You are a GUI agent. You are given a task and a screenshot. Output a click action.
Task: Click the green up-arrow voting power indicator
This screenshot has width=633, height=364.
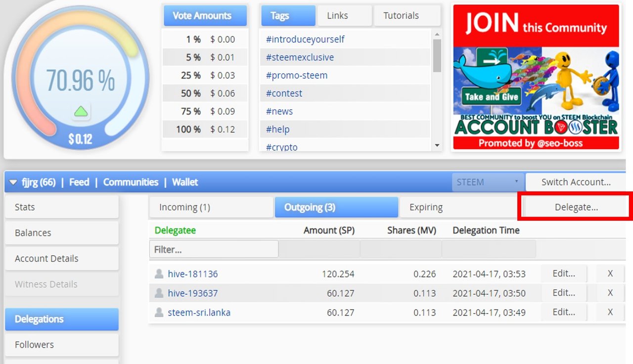[x=81, y=111]
